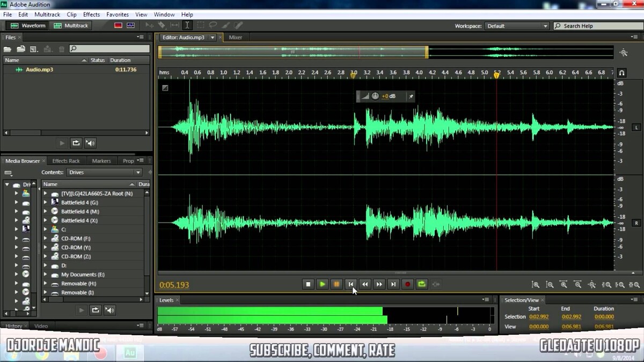Start playback with the green Play button
644x362 pixels.
[322, 284]
